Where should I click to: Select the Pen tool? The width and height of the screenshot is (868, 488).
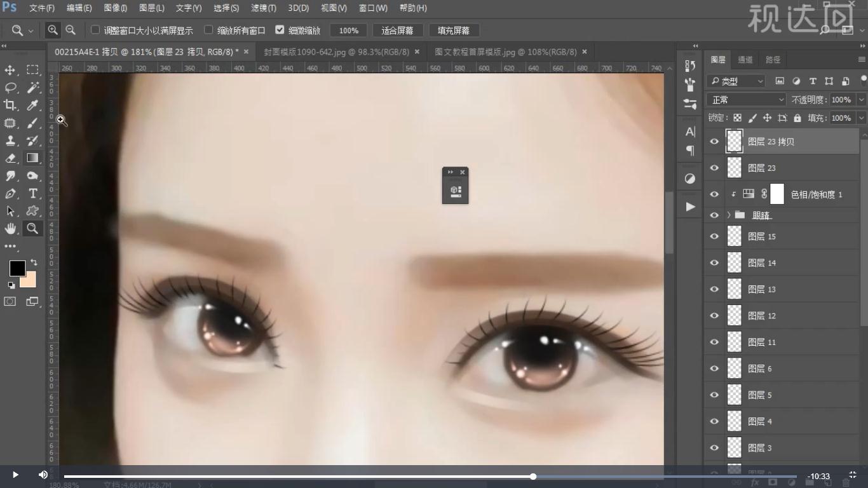point(10,194)
